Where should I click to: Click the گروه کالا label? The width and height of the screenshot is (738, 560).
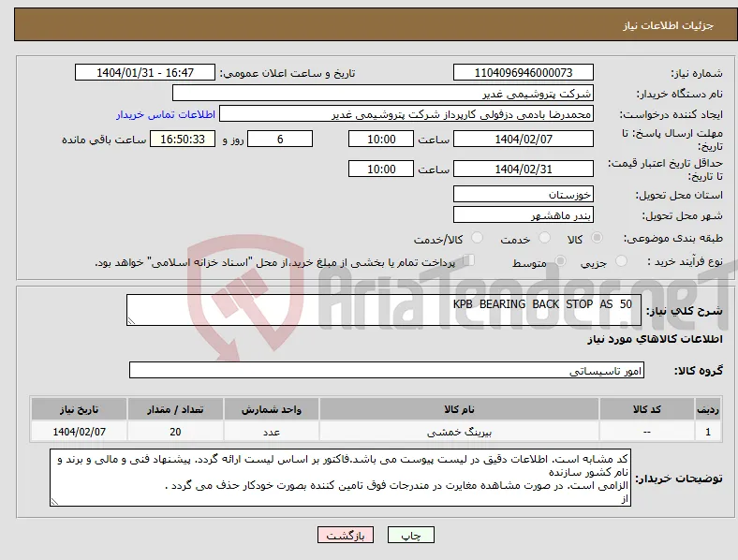(x=698, y=371)
